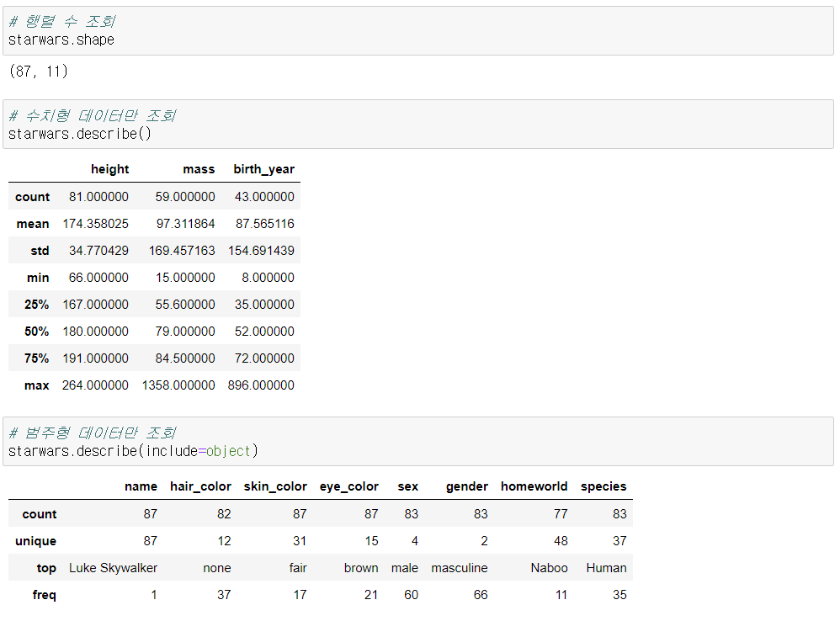The image size is (840, 637).
Task: Click the top eye_color value brown
Action: tap(361, 568)
